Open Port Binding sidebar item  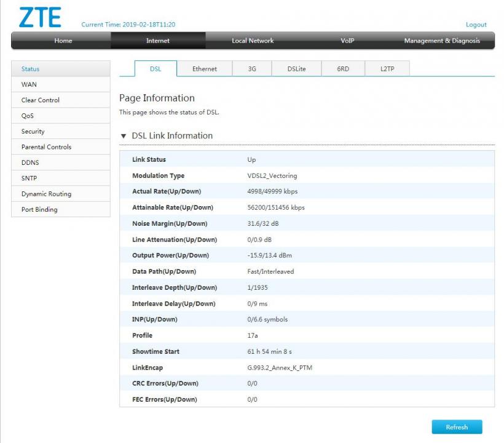[x=39, y=210]
